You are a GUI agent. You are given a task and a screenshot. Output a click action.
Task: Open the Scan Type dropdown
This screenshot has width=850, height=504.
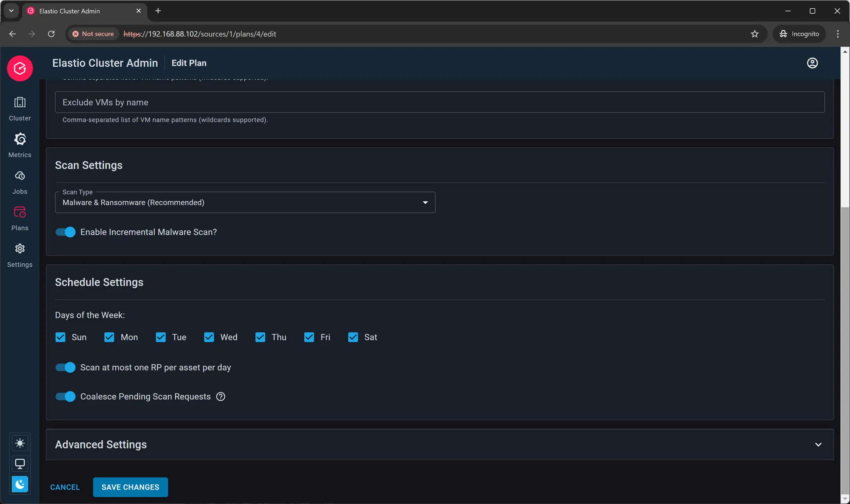[x=245, y=202]
